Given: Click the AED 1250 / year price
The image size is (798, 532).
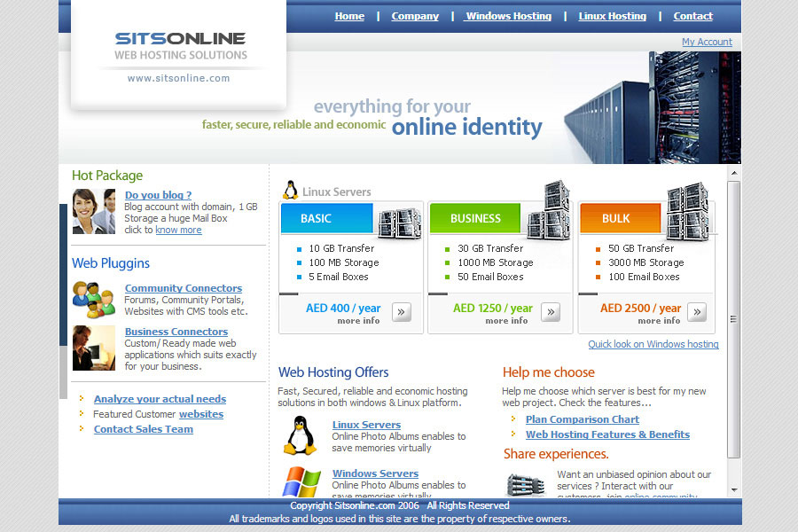Looking at the screenshot, I should [493, 308].
